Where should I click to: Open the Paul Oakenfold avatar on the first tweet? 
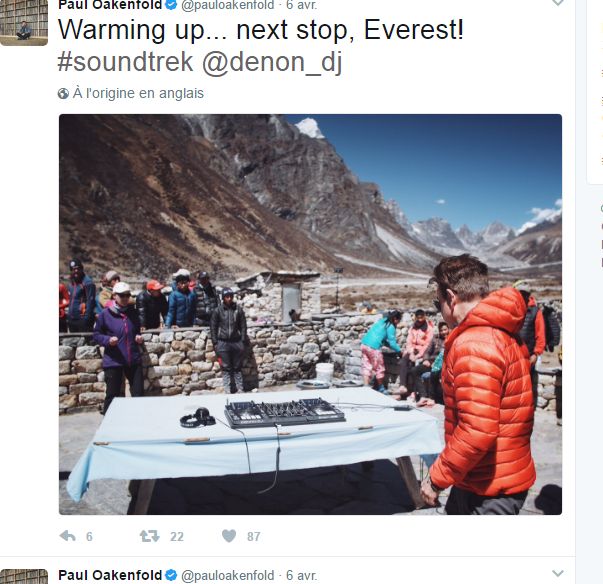24,23
